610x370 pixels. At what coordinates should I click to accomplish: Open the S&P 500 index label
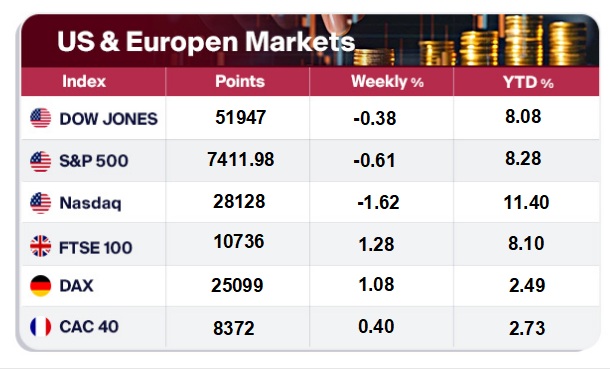94,161
